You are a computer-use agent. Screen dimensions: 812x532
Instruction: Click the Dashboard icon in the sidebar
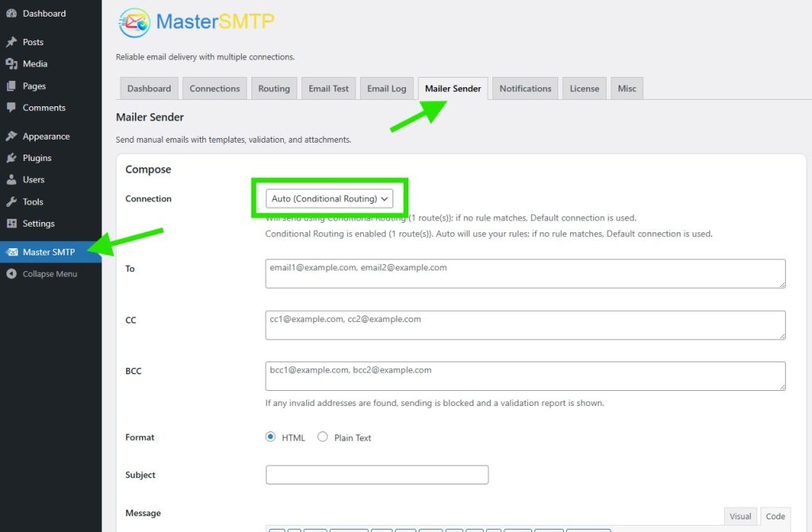coord(12,13)
